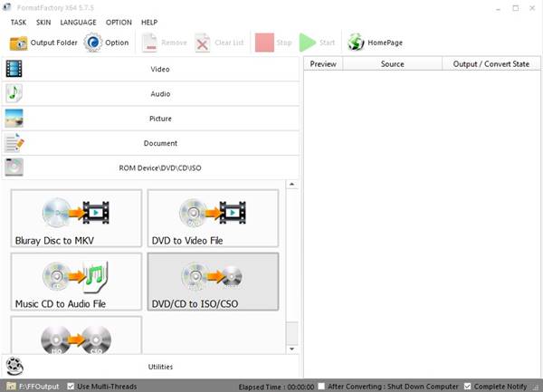Choose Bluray Disc to MKV
The height and width of the screenshot is (392, 543).
point(76,218)
